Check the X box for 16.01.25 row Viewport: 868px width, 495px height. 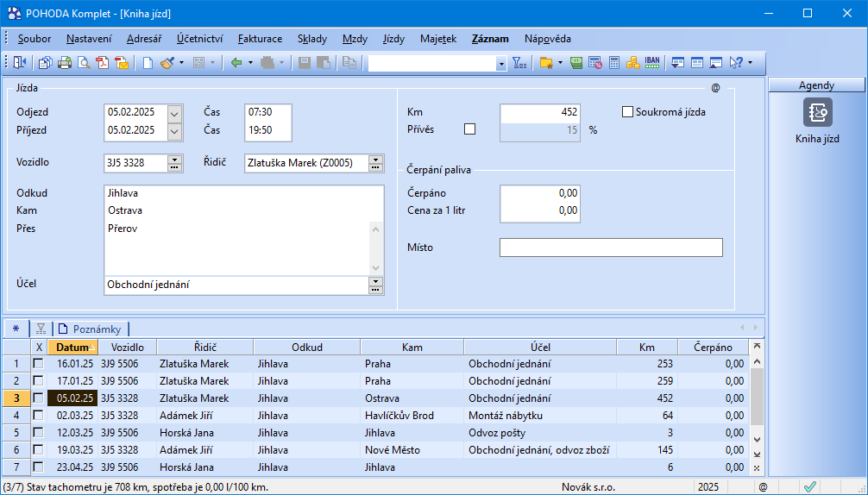coord(38,363)
